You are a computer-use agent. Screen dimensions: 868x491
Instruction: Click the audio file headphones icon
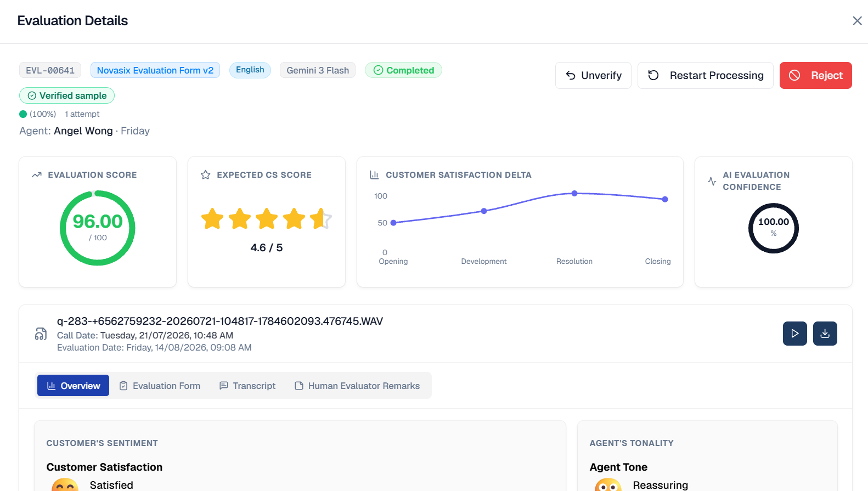[41, 334]
